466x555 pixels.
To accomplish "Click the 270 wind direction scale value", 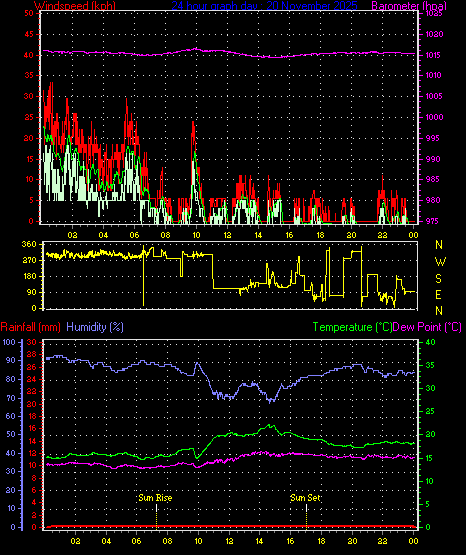I will pyautogui.click(x=29, y=261).
